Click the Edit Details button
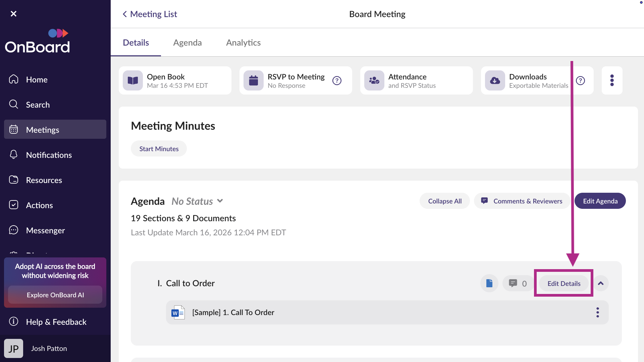Image resolution: width=644 pixels, height=362 pixels. 564,283
